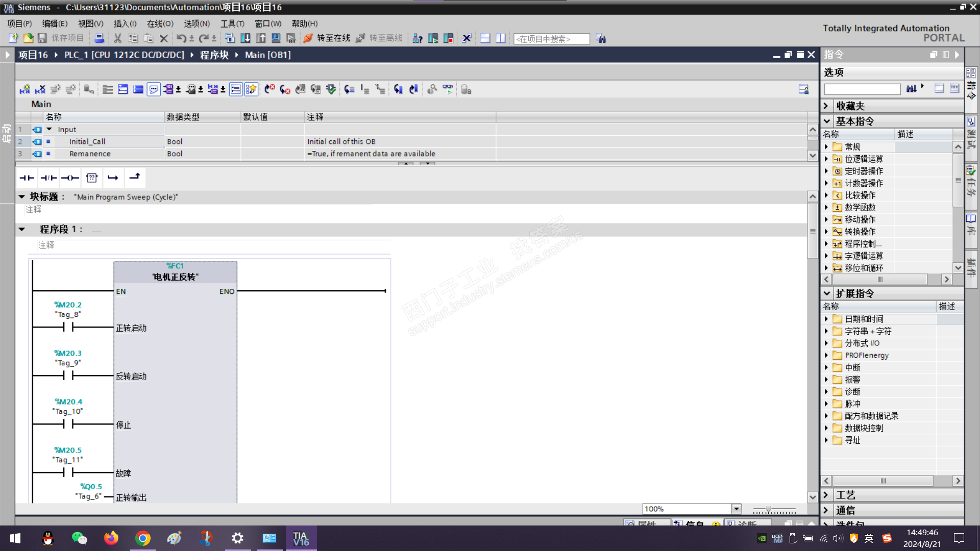980x551 pixels.
Task: Open the zoom level 100% dropdown
Action: coord(736,509)
